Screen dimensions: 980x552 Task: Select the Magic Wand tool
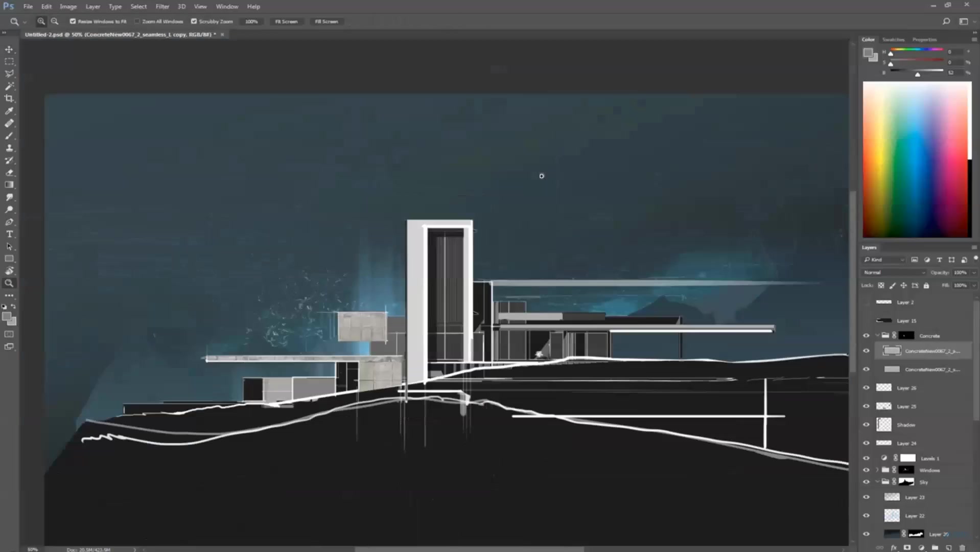(9, 86)
